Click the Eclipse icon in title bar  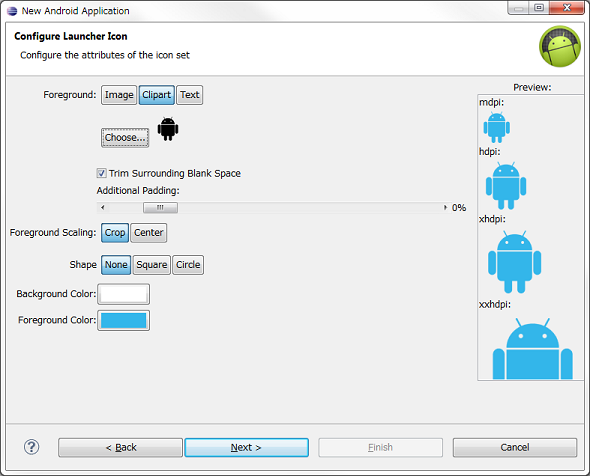[12, 11]
